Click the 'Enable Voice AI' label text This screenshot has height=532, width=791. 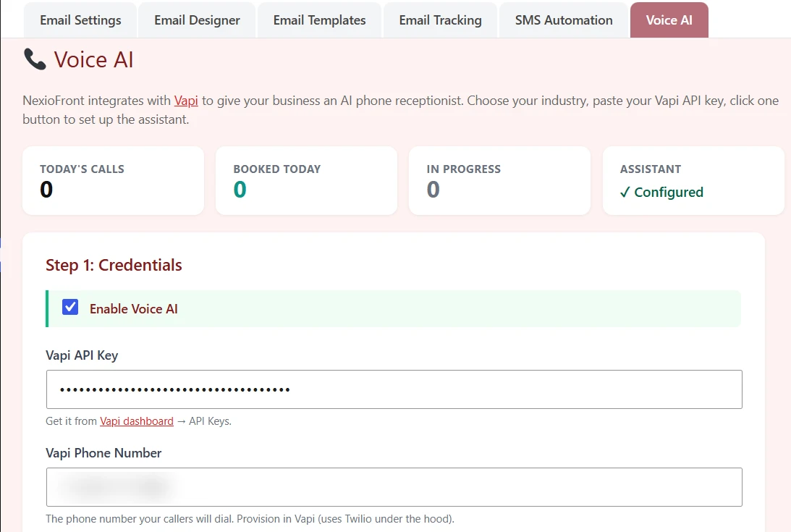coord(134,309)
